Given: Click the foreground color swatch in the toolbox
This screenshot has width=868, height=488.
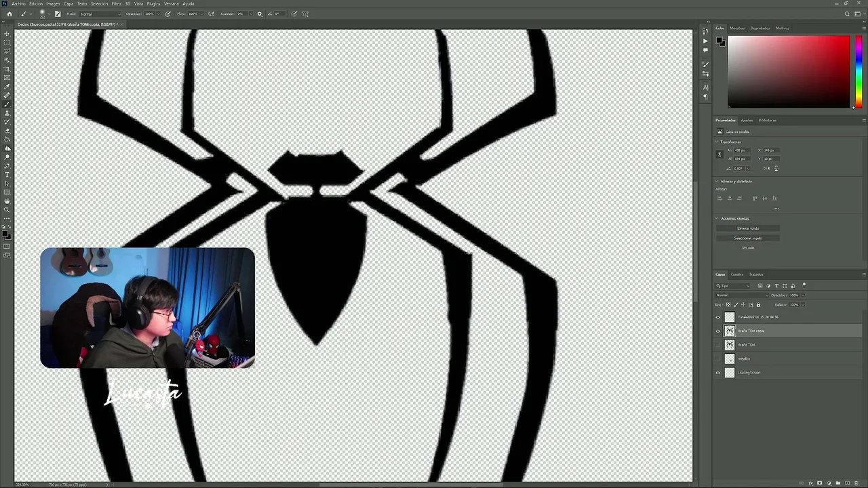Looking at the screenshot, I should pos(6,235).
